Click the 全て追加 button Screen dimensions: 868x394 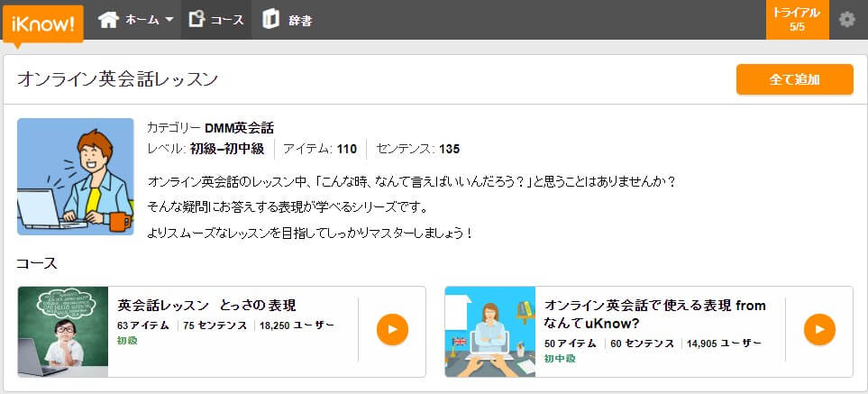(794, 79)
